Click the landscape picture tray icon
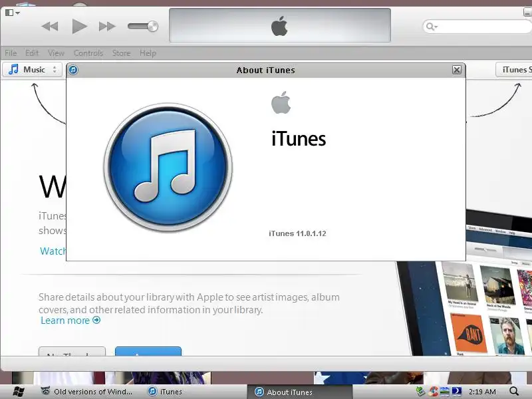The height and width of the screenshot is (399, 532). [x=444, y=392]
